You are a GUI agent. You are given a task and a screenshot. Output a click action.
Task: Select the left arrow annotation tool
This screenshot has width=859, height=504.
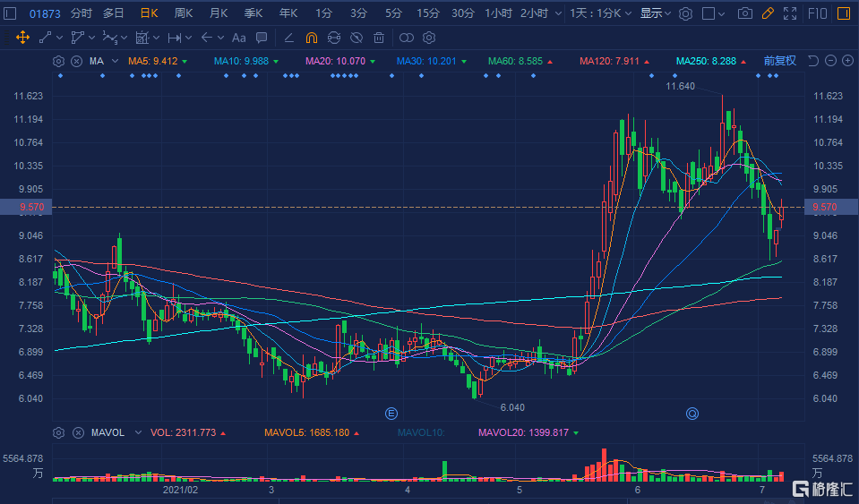coord(207,38)
